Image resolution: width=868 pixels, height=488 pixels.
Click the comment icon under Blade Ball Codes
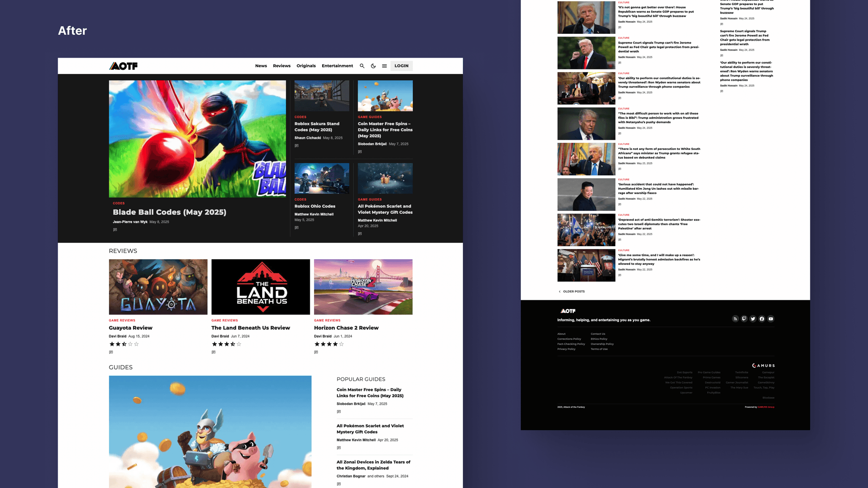point(115,230)
